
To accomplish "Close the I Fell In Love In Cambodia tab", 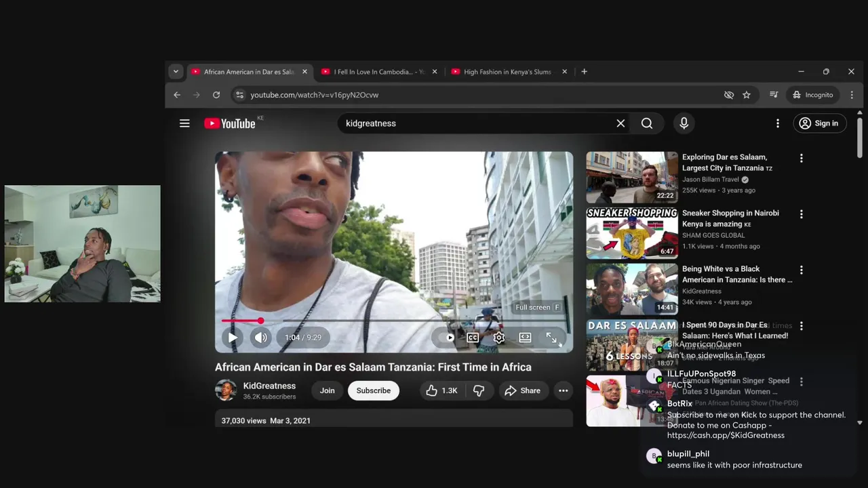I will coord(435,72).
